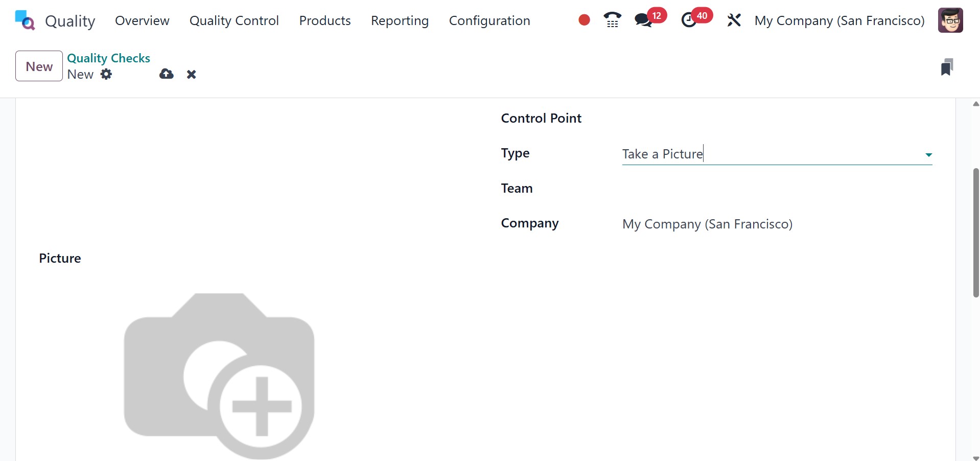
Task: Save record using cloud upload icon
Action: click(166, 74)
